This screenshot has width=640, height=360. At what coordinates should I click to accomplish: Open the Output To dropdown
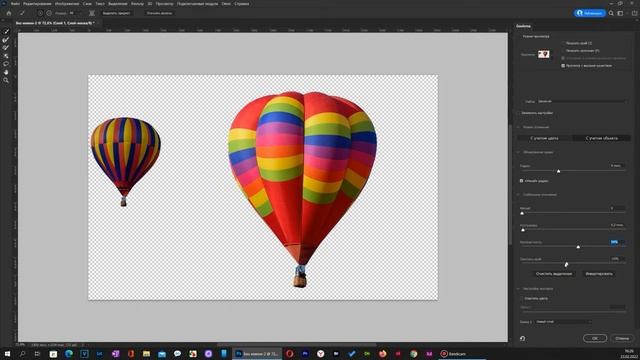pyautogui.click(x=563, y=322)
